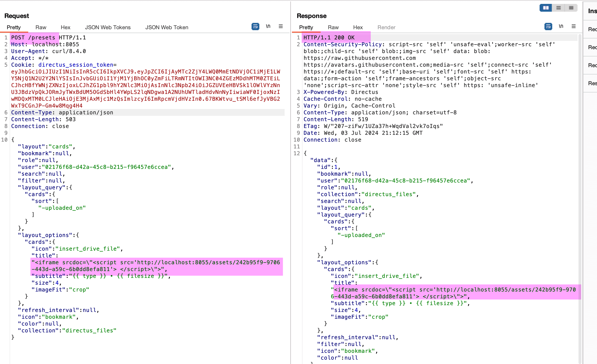The width and height of the screenshot is (597, 364).
Task: Switch Response view to Raw tab
Action: (333, 27)
